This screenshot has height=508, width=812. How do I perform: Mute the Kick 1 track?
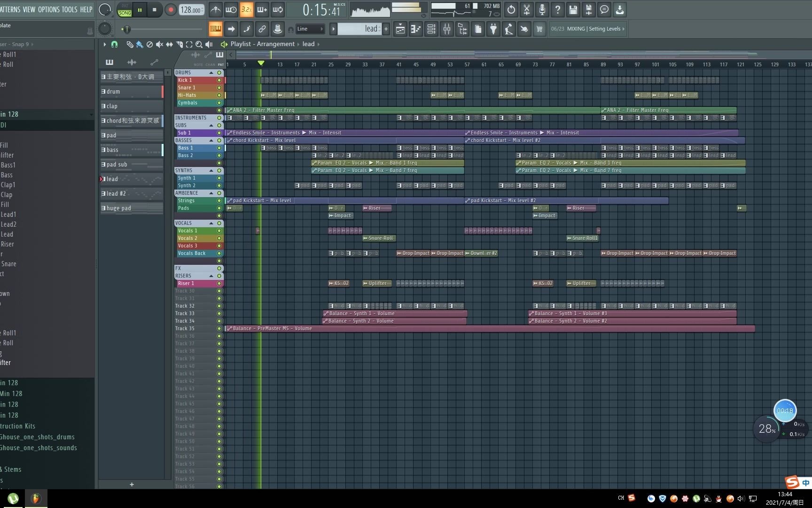click(x=219, y=80)
